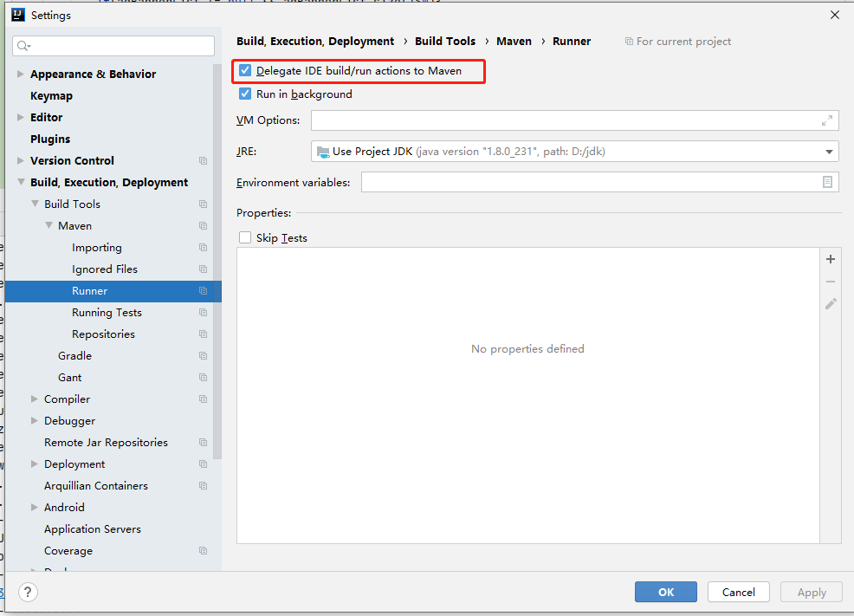The image size is (854, 616).
Task: Click the search magnifier icon in settings
Action: (23, 46)
